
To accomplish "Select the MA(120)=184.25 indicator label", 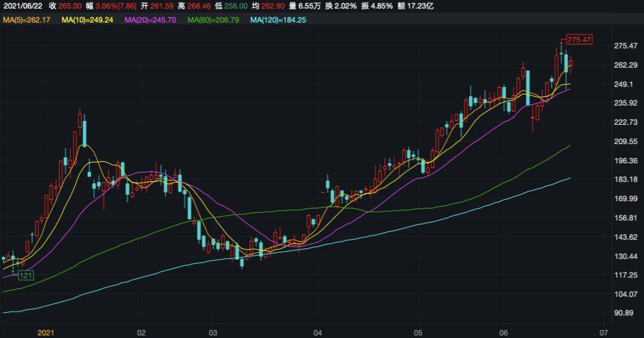I will (278, 21).
